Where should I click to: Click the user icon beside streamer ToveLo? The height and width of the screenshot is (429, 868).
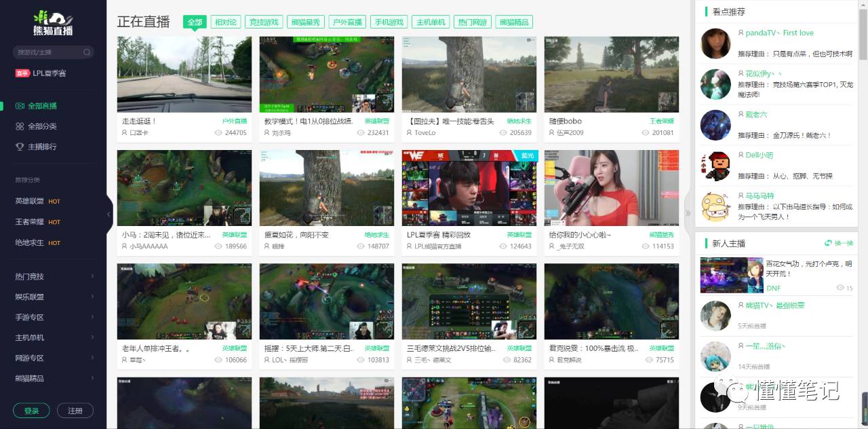click(x=410, y=133)
